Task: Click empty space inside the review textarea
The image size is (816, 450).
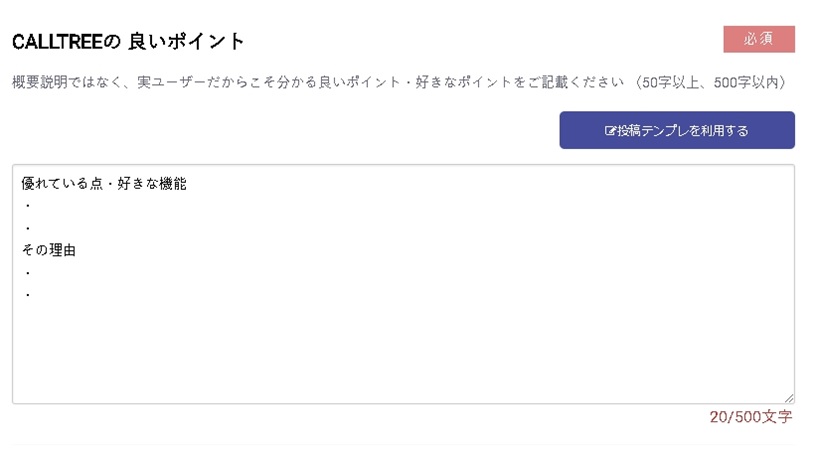Action: (403, 349)
